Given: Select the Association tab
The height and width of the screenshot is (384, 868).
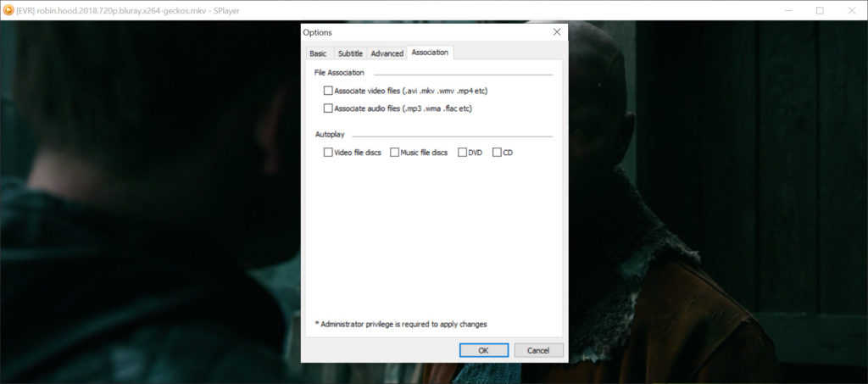Looking at the screenshot, I should pos(430,52).
